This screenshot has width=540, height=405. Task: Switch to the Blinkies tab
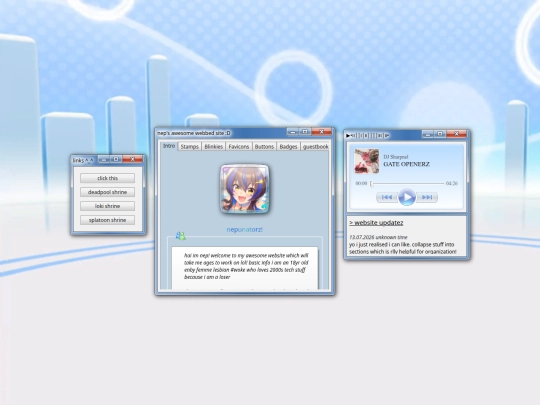click(214, 147)
